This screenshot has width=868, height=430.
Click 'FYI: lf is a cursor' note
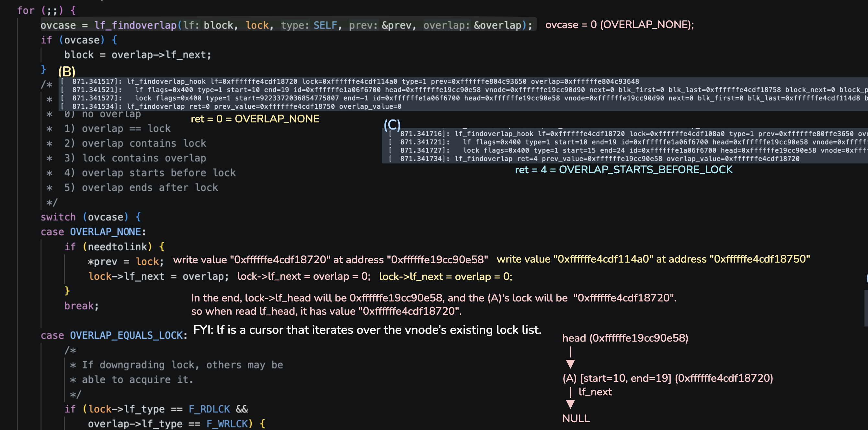(x=367, y=329)
